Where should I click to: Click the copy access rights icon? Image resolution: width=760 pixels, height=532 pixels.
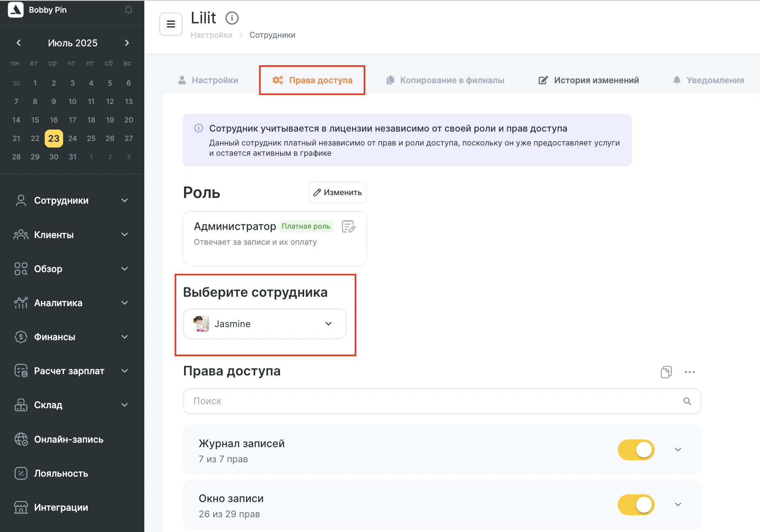click(x=666, y=372)
